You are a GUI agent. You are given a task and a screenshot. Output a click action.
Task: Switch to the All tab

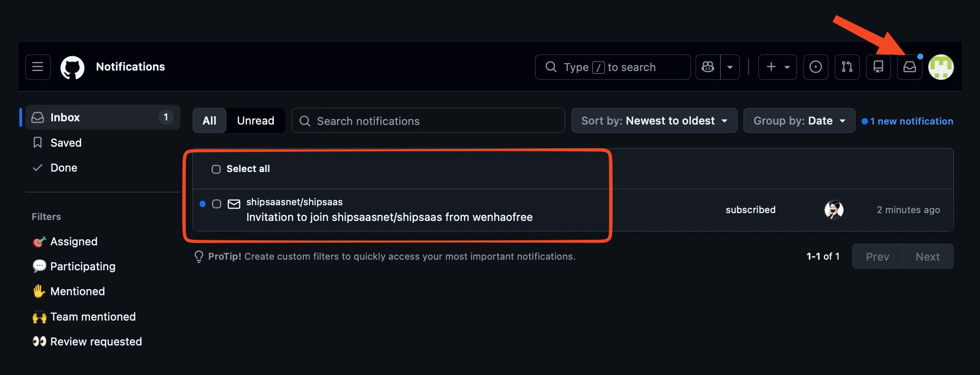209,120
